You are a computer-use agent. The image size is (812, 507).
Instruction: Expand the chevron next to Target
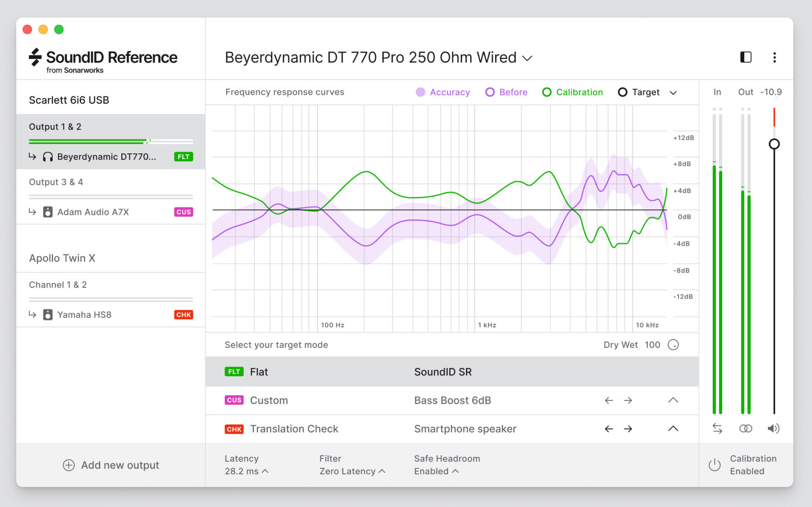[x=673, y=93]
